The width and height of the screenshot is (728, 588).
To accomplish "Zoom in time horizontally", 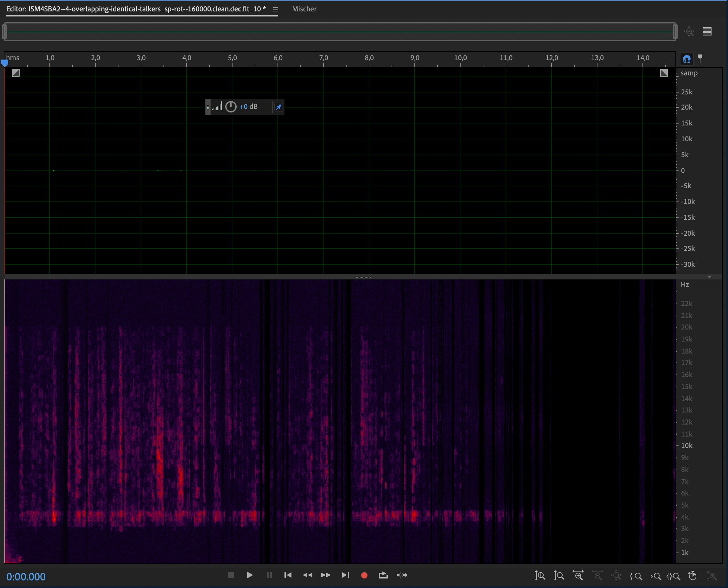I will click(x=578, y=575).
